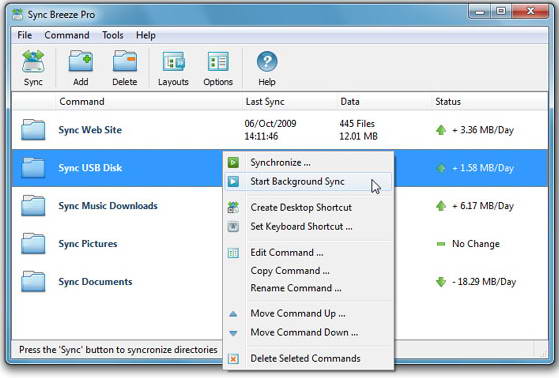Click the + 3.36 MB/Day status text
The height and width of the screenshot is (378, 559).
[483, 130]
